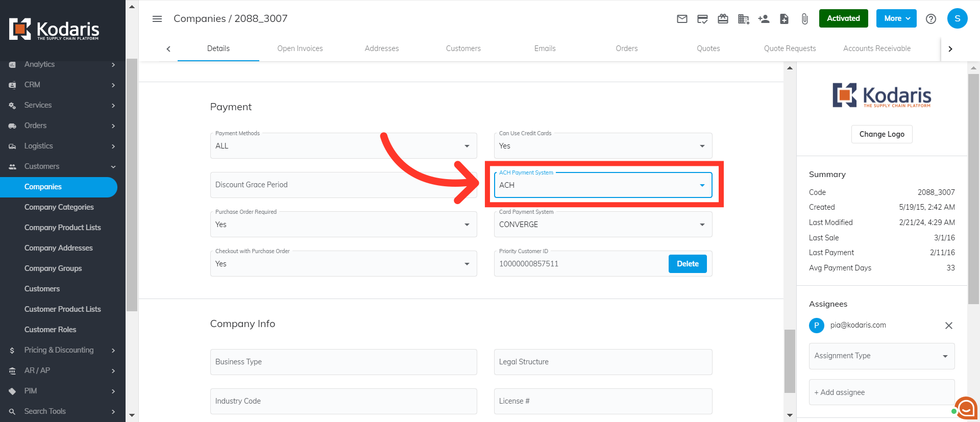The width and height of the screenshot is (980, 422).
Task: Click the gift card icon in header
Action: [x=723, y=19]
